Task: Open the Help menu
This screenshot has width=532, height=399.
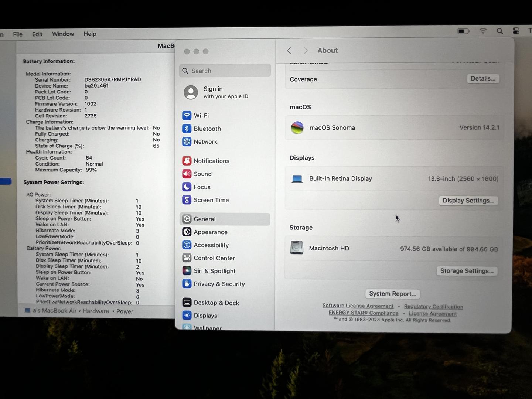Action: 90,34
